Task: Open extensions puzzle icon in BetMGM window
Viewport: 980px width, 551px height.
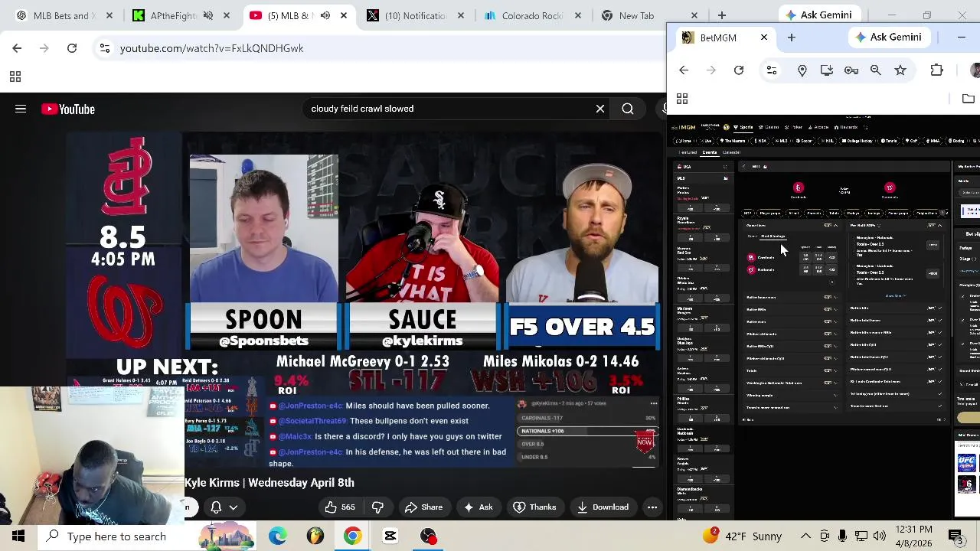Action: (x=937, y=70)
